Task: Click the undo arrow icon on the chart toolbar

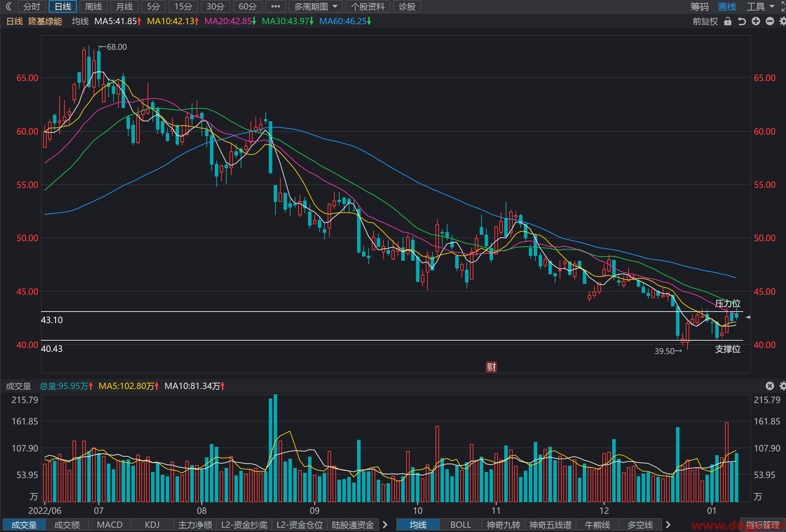Action: pos(742,21)
